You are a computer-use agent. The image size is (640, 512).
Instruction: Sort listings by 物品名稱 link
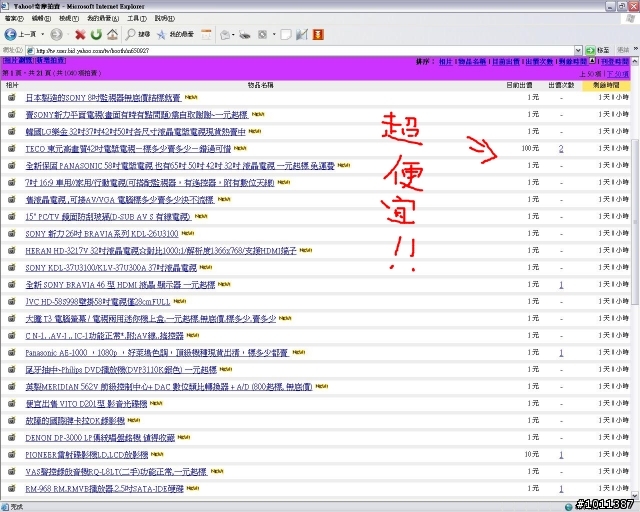click(472, 62)
